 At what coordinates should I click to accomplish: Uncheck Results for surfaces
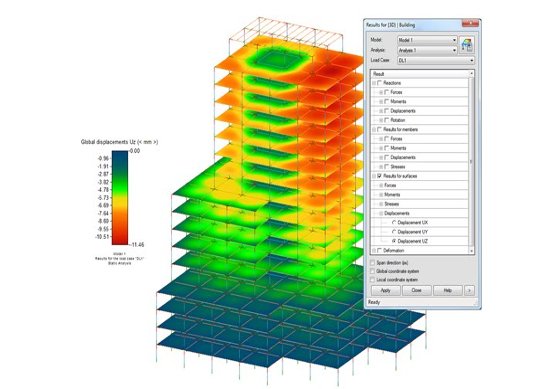[380, 176]
